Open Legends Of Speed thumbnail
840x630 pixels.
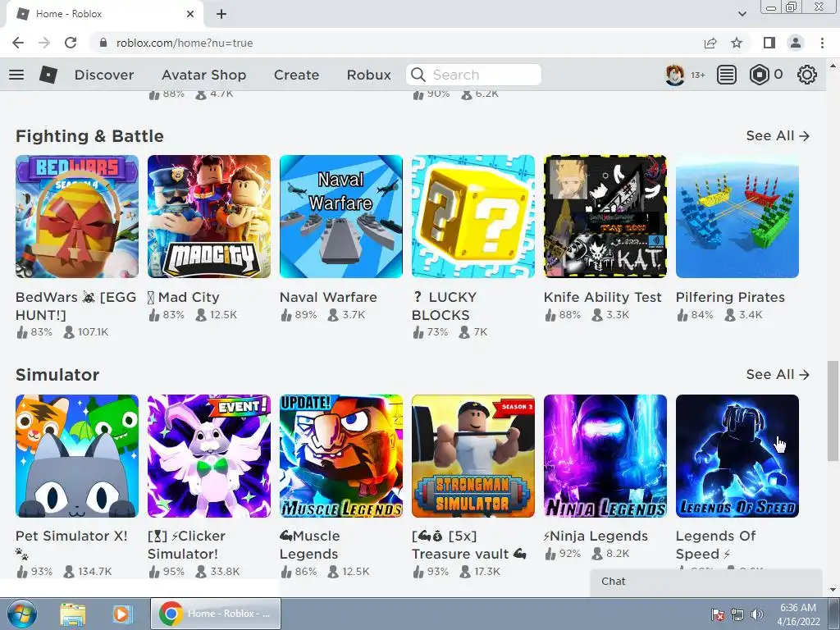tap(737, 456)
